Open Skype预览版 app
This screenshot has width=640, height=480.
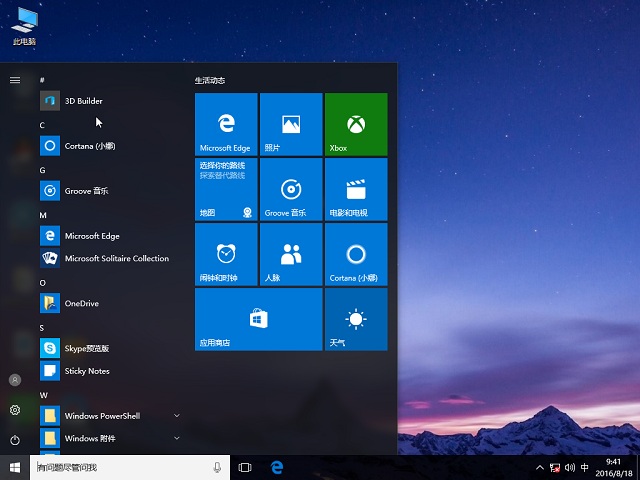86,348
